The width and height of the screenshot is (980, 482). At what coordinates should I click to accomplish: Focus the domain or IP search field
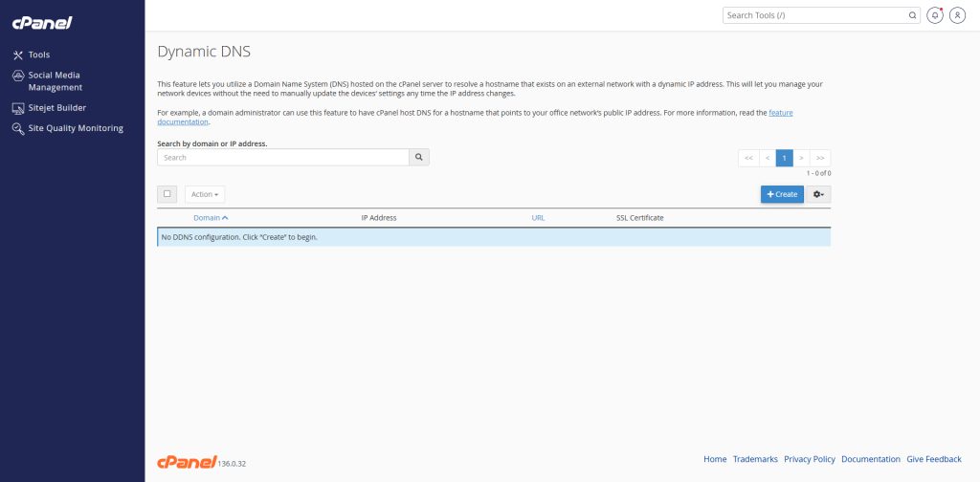pos(283,158)
